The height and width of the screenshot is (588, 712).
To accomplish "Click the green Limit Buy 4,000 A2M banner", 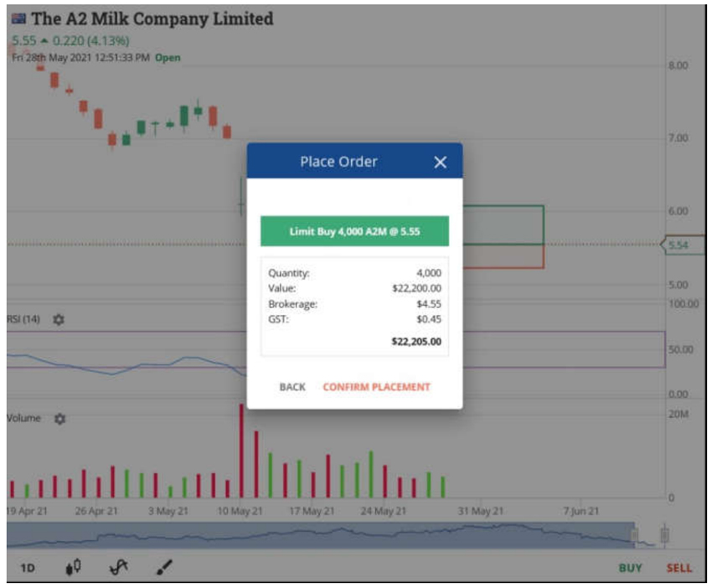I will point(354,231).
